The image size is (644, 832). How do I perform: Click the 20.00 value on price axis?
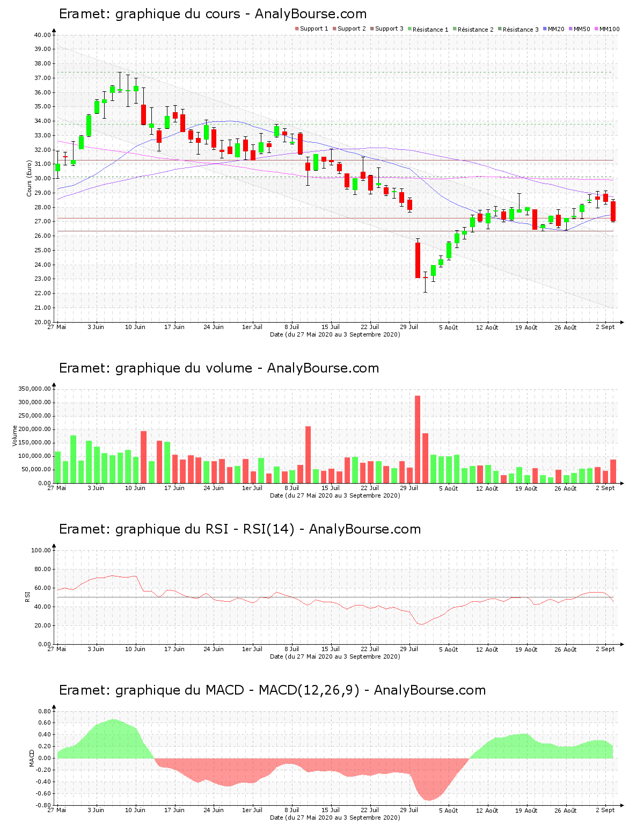[42, 322]
